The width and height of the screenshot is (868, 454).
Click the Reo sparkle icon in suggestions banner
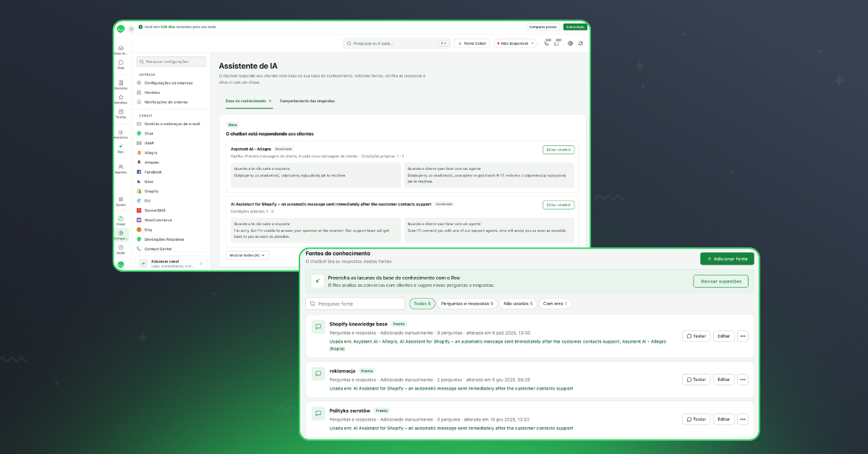point(318,281)
